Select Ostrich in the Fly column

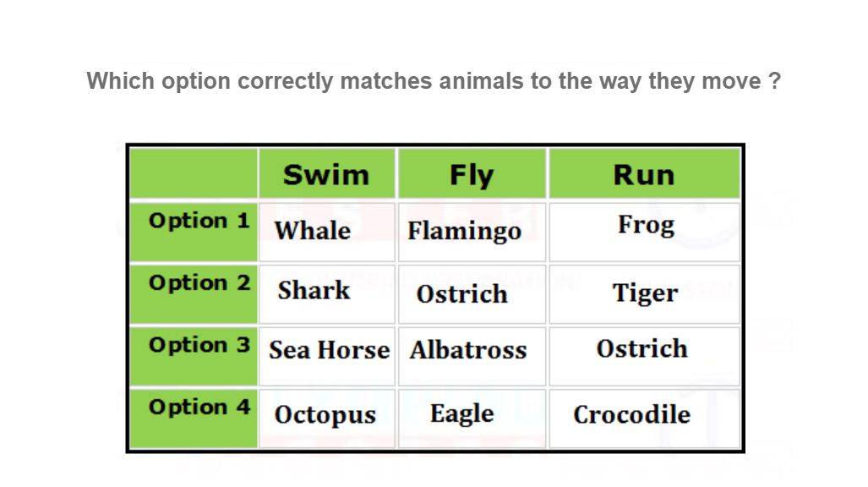tap(462, 294)
